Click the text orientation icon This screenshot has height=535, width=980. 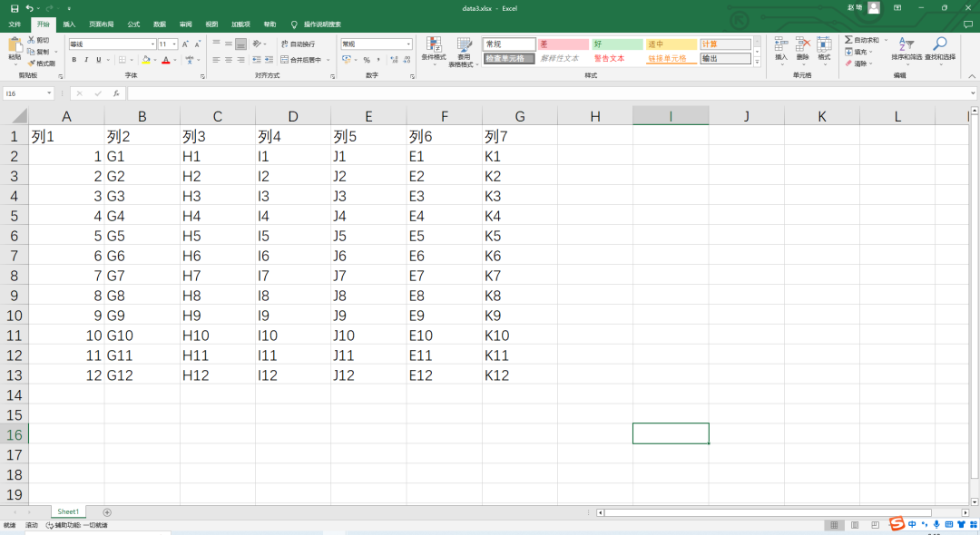[x=256, y=44]
